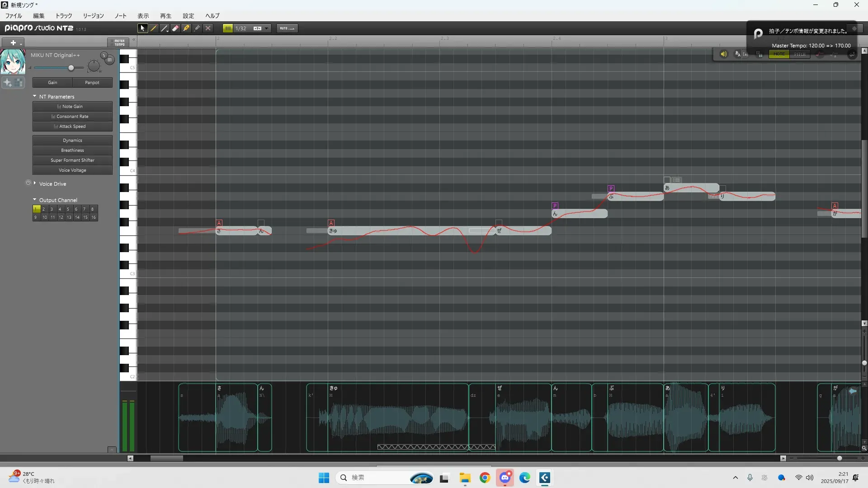The width and height of the screenshot is (868, 488).
Task: Toggle the grid snap button
Action: click(228, 28)
